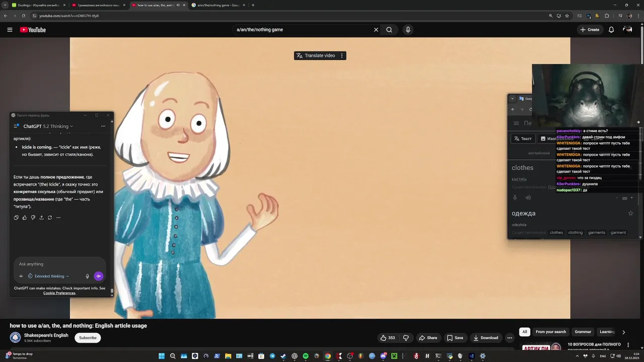Open more actions menu beside Download
The height and width of the screenshot is (362, 644).
click(510, 338)
